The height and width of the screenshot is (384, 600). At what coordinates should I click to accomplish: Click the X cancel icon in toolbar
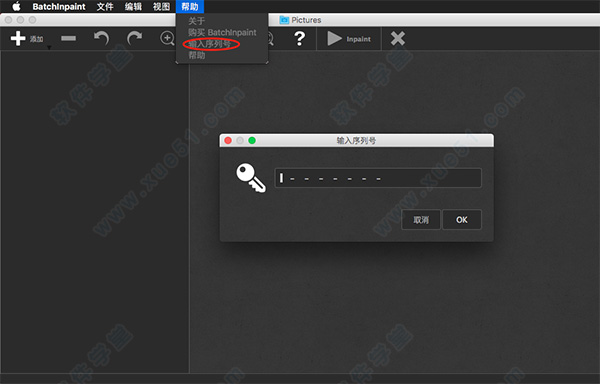tap(398, 38)
